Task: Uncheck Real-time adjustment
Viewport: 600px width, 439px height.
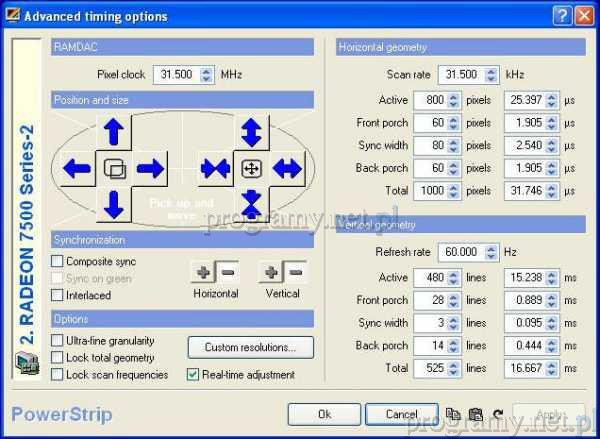Action: (194, 375)
